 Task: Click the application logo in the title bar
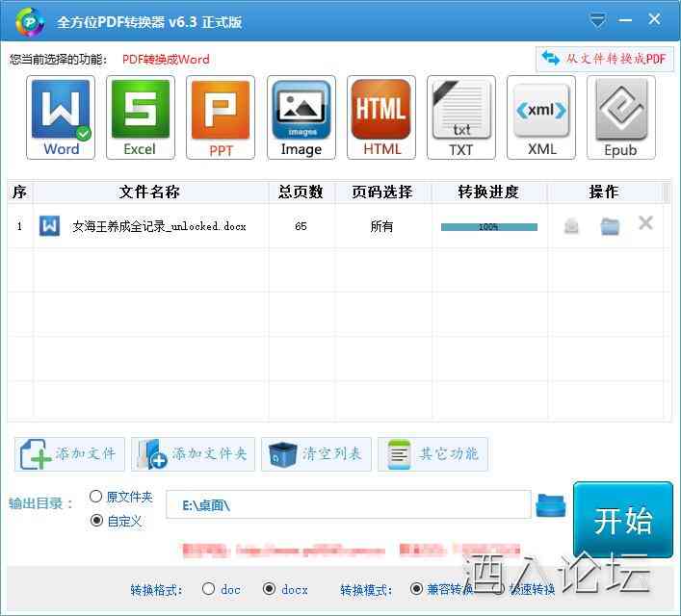[x=30, y=21]
